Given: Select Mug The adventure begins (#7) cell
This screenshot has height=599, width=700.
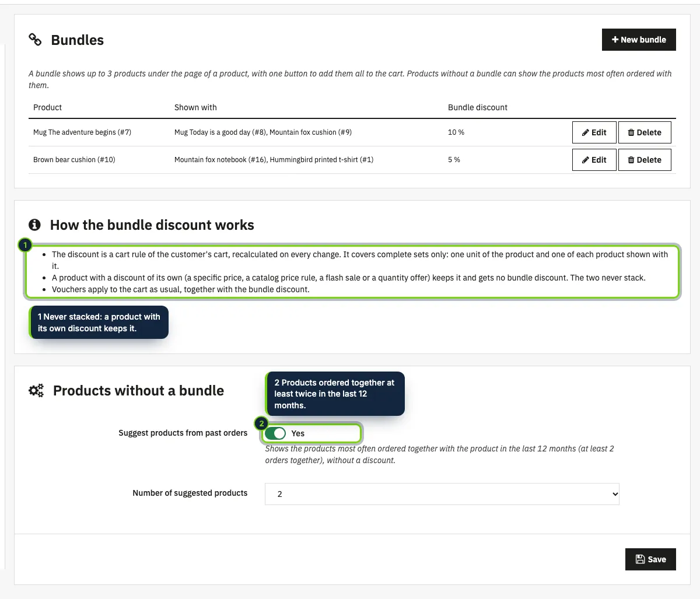Looking at the screenshot, I should (82, 132).
